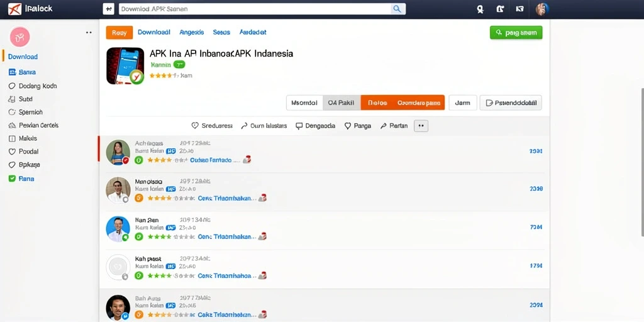
Task: Click the Man otsda reviewer avatar
Action: (x=118, y=190)
